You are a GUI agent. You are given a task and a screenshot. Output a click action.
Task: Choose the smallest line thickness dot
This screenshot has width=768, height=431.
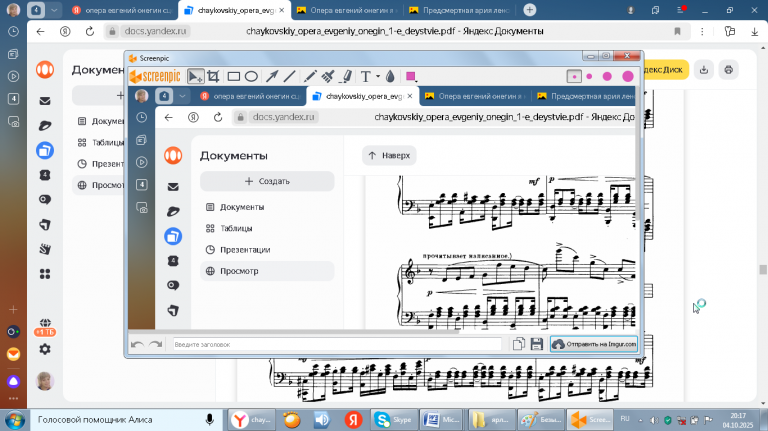pyautogui.click(x=574, y=76)
